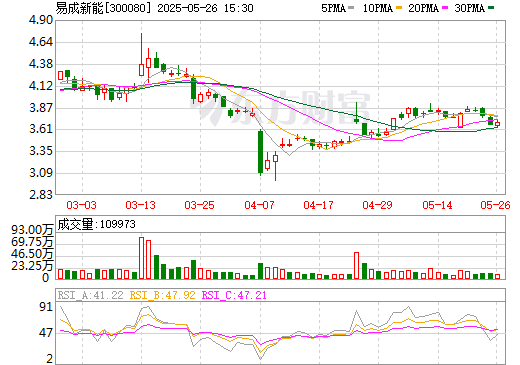Click the 04-07 date label
The image size is (520, 365).
pyautogui.click(x=259, y=205)
